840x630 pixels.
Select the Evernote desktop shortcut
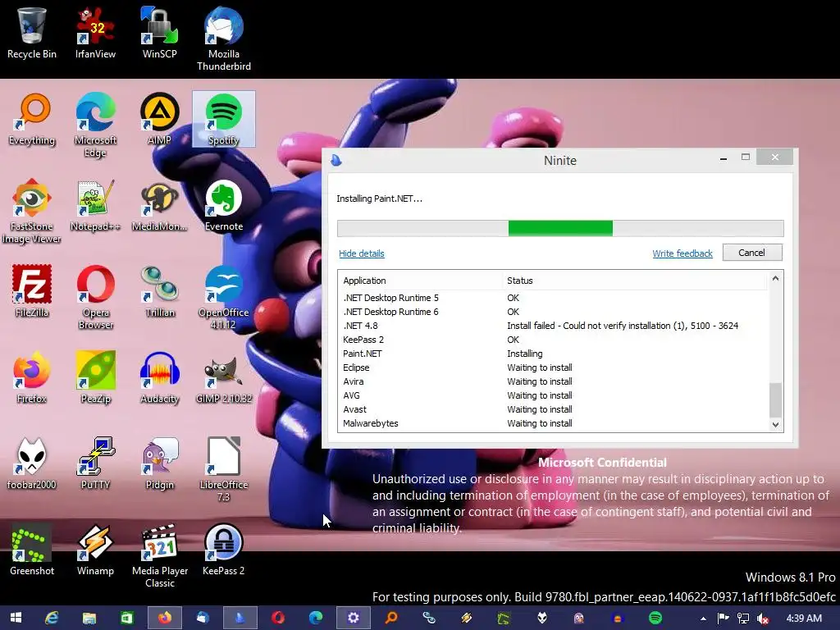[x=224, y=206]
